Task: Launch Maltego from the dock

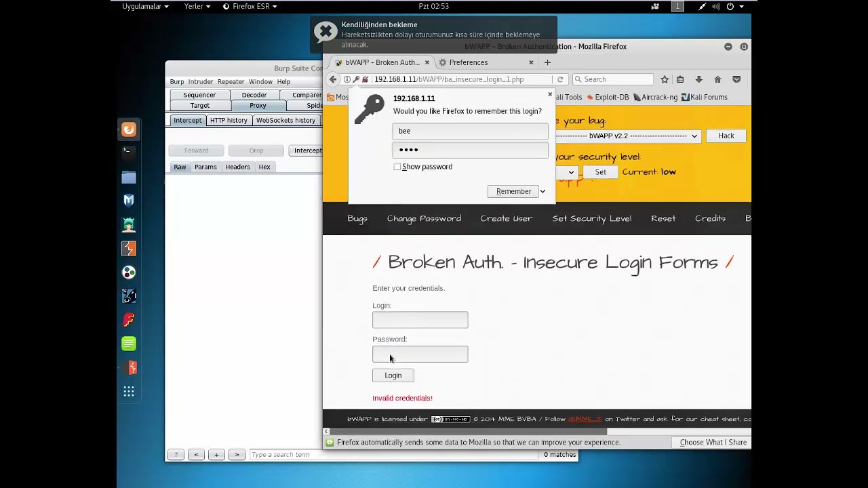Action: (x=129, y=272)
